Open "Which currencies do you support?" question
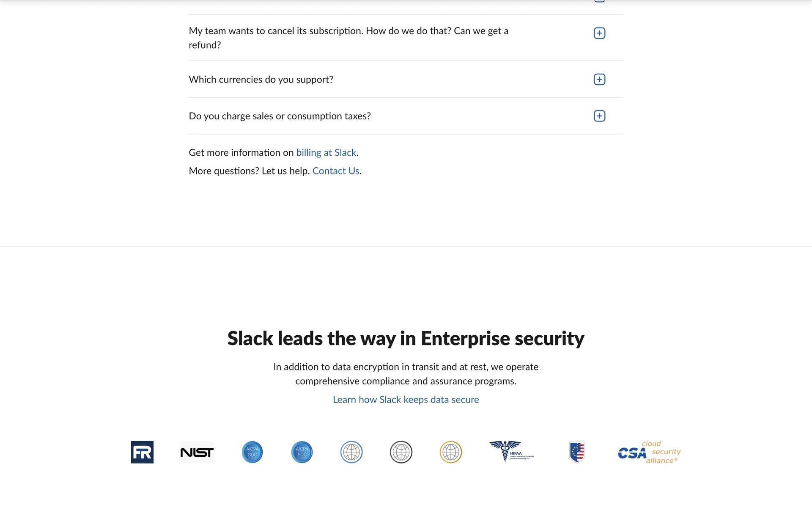Viewport: 812px width, 508px height. [261, 80]
